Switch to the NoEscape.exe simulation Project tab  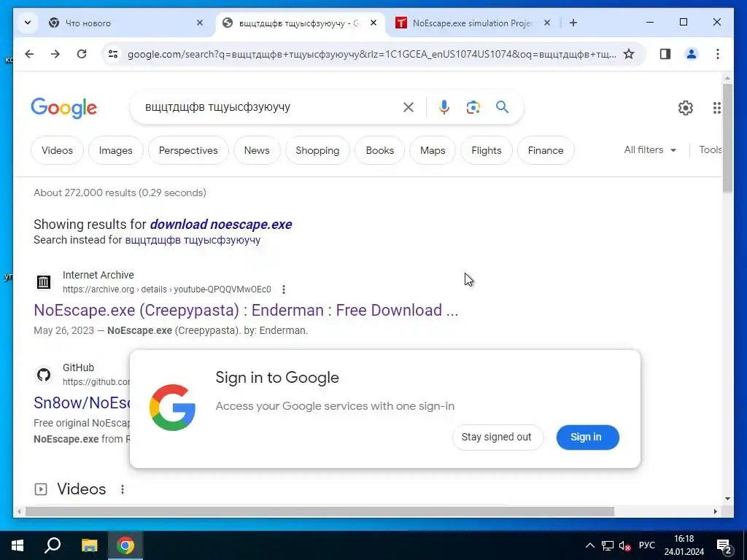[472, 23]
